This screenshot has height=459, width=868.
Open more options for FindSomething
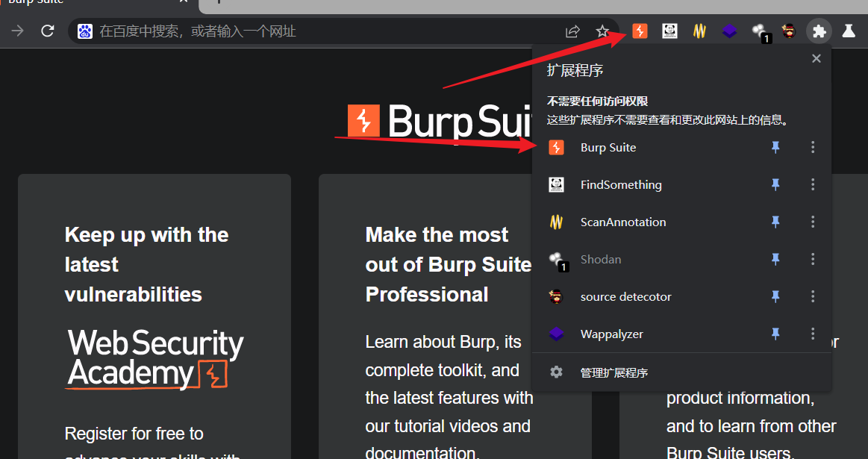[x=813, y=184]
